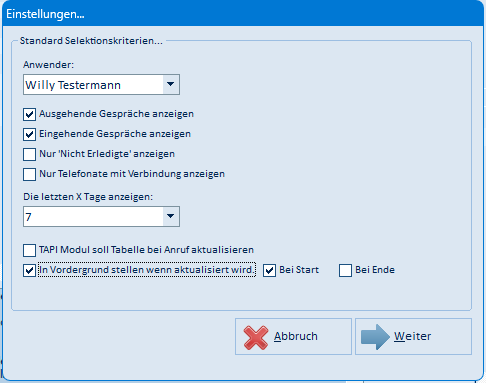This screenshot has width=486, height=383.
Task: Click the 'Anwender:' label
Action: click(49, 65)
